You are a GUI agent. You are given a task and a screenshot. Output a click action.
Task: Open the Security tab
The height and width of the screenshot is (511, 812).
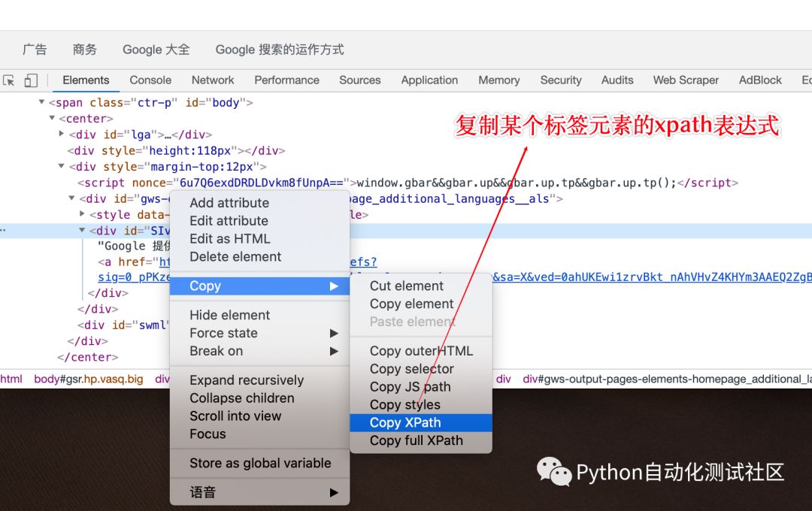[x=561, y=80]
